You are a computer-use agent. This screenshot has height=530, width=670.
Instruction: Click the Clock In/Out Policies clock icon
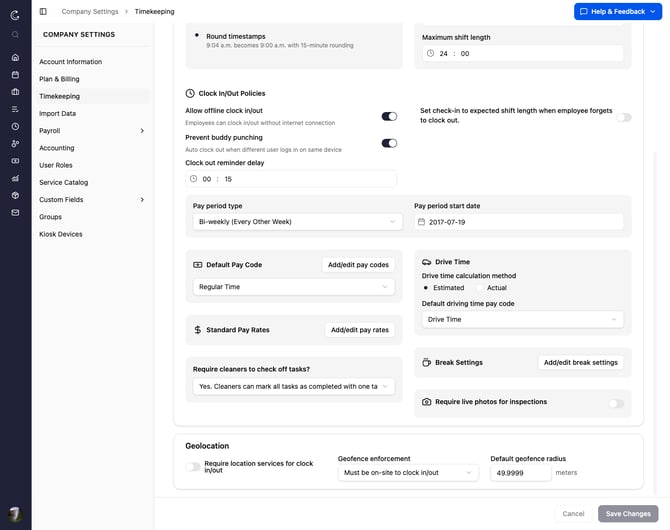pos(190,94)
